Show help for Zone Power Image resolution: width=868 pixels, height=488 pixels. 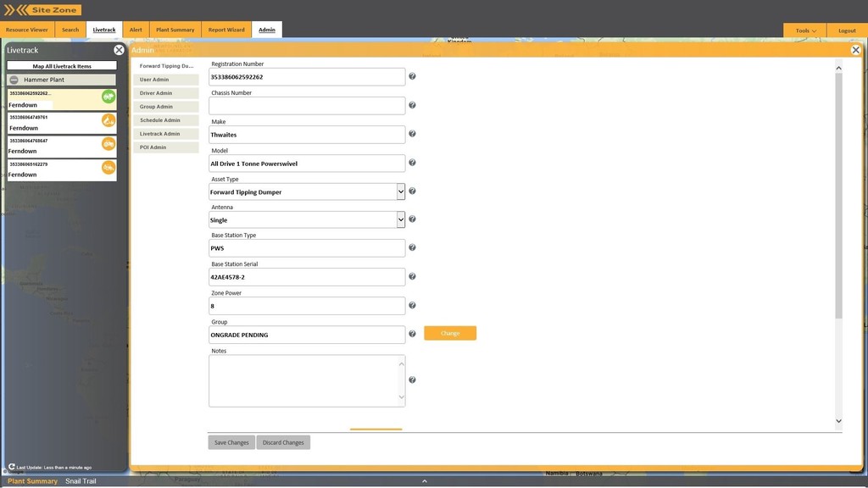coord(412,305)
